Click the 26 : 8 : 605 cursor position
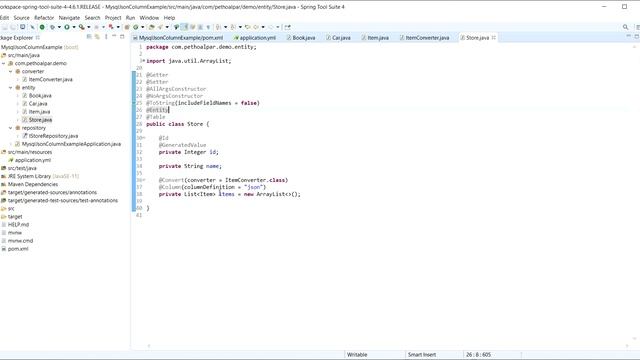Image resolution: width=640 pixels, height=360 pixels. coord(478,355)
